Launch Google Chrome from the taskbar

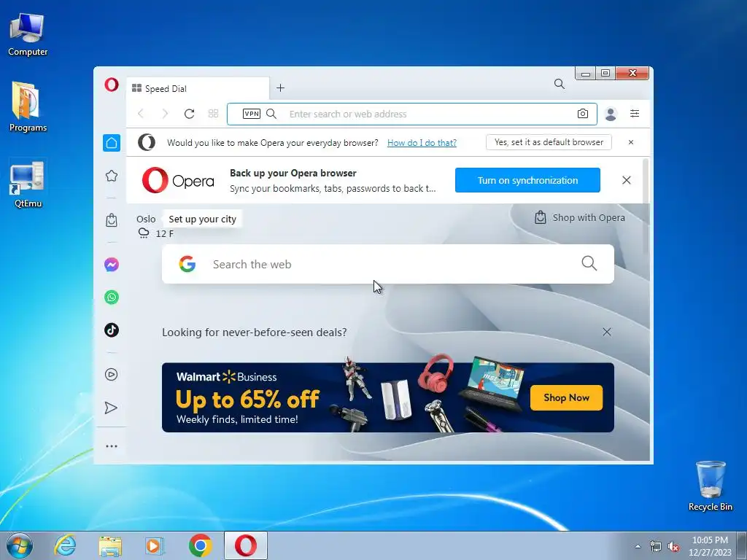pos(200,545)
